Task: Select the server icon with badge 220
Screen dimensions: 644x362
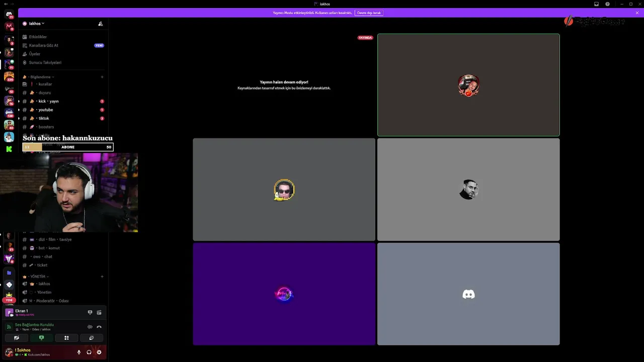Action: coord(9,76)
